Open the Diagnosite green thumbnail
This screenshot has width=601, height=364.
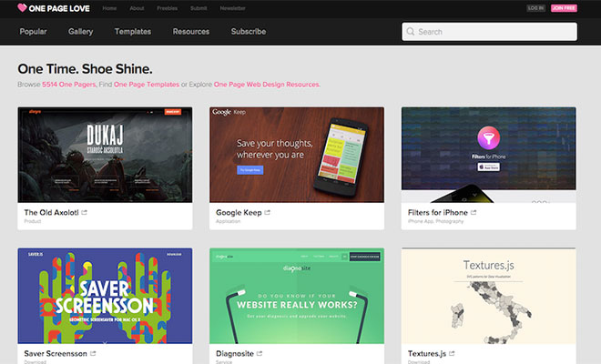coord(297,296)
